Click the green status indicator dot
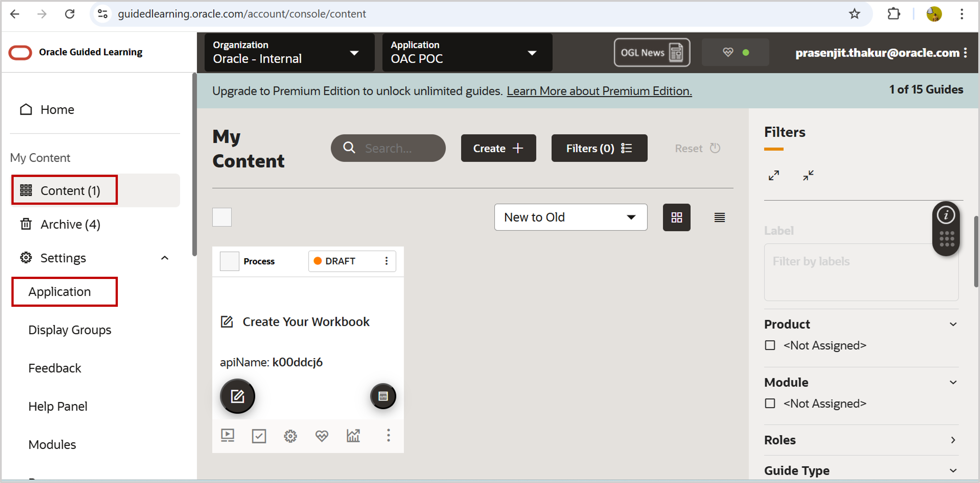 (746, 53)
